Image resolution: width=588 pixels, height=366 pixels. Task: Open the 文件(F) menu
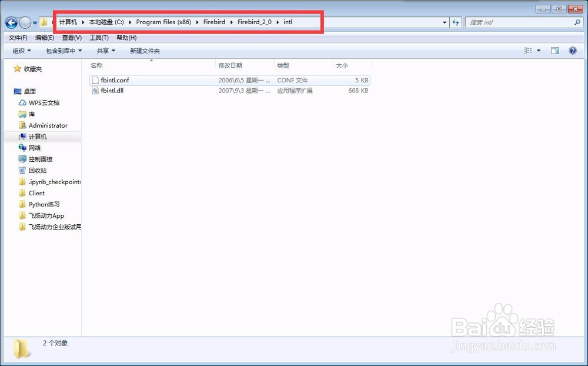(x=18, y=38)
